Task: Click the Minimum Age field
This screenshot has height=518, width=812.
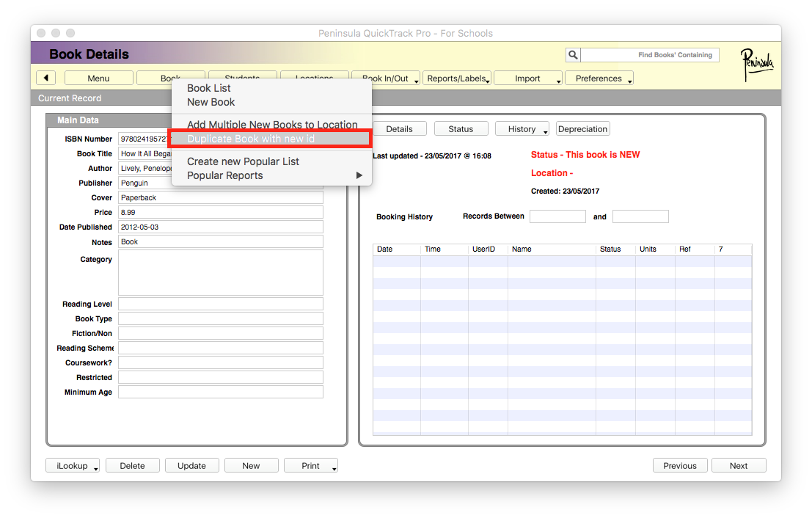Action: click(221, 392)
